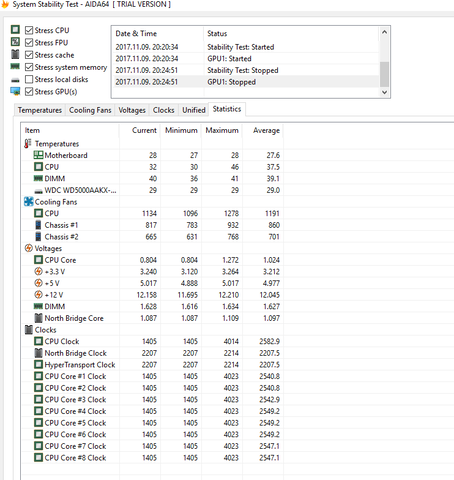The height and width of the screenshot is (480, 454).
Task: Click the +12 V average value 12.045
Action: tap(270, 295)
